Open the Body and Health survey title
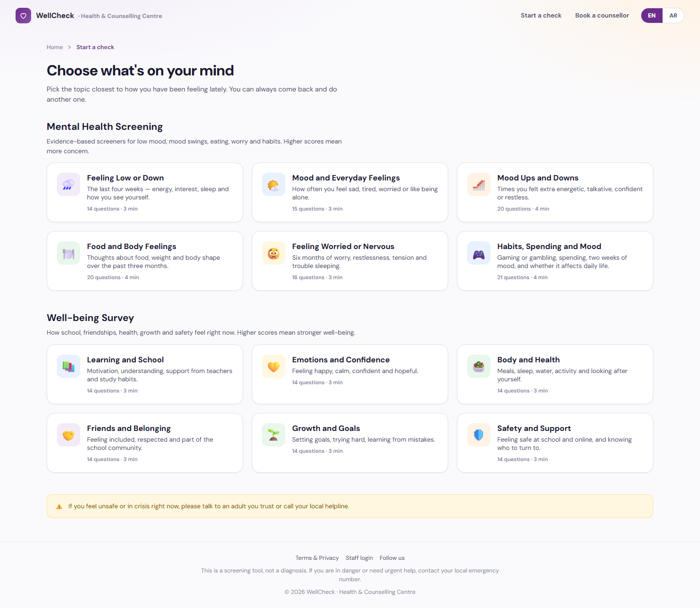This screenshot has height=608, width=700. [528, 360]
